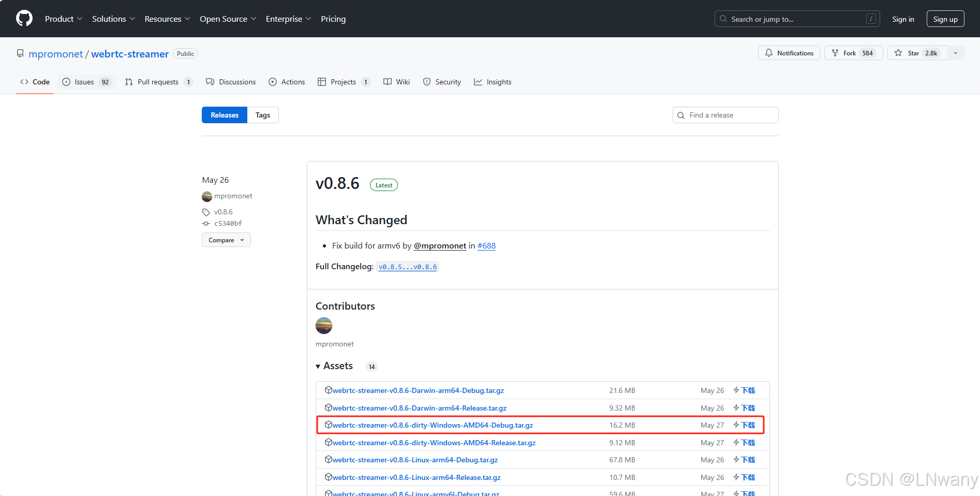Open the v0.8.6 tag link

point(224,212)
